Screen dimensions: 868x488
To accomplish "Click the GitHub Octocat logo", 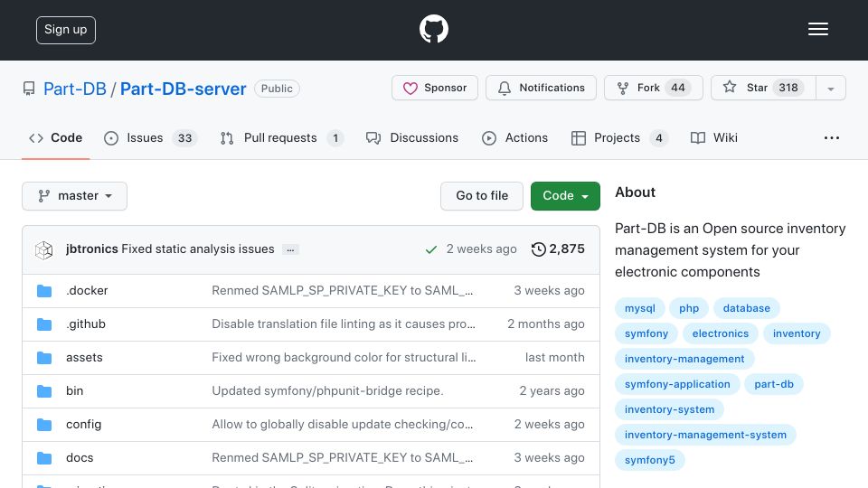I will tap(433, 29).
